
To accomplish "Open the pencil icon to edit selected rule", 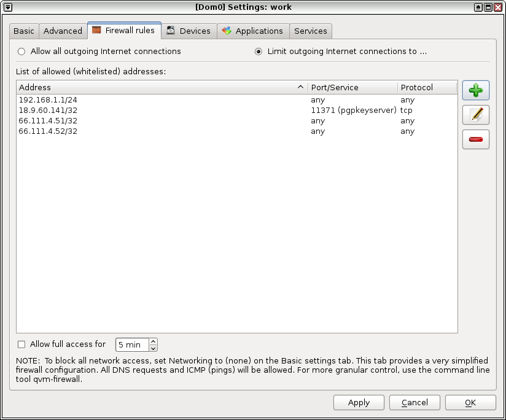I will (476, 115).
